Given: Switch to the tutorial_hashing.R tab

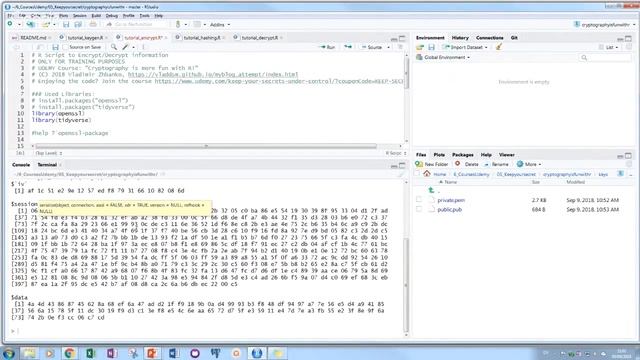Looking at the screenshot, I should (202, 38).
